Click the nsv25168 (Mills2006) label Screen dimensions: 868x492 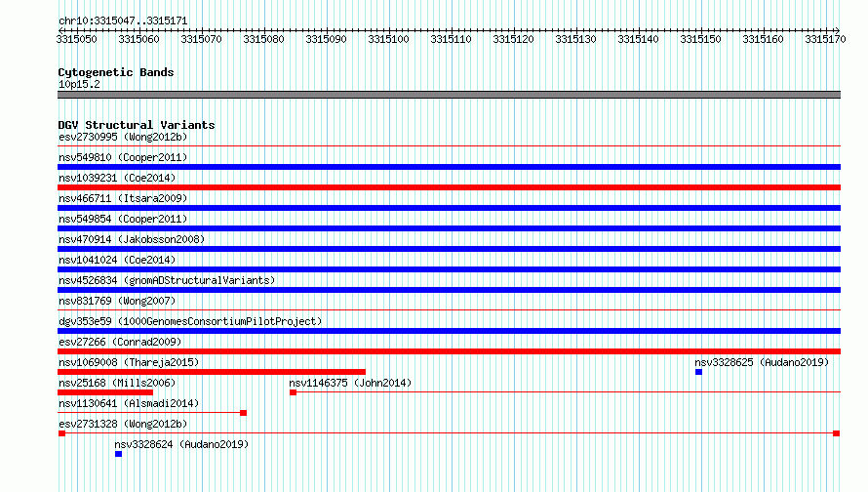coord(117,383)
